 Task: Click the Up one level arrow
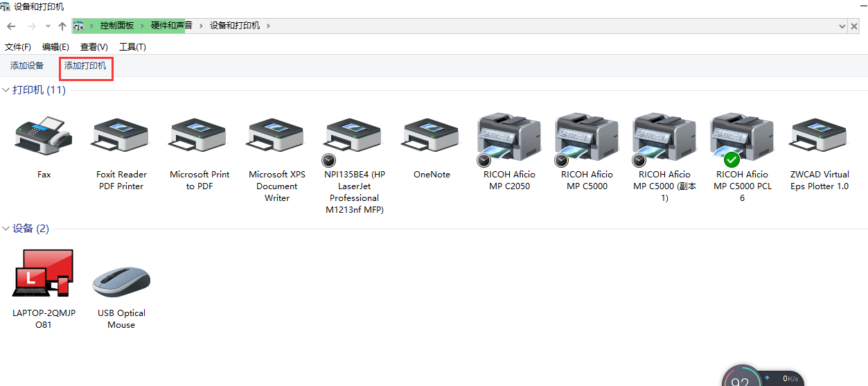[62, 26]
